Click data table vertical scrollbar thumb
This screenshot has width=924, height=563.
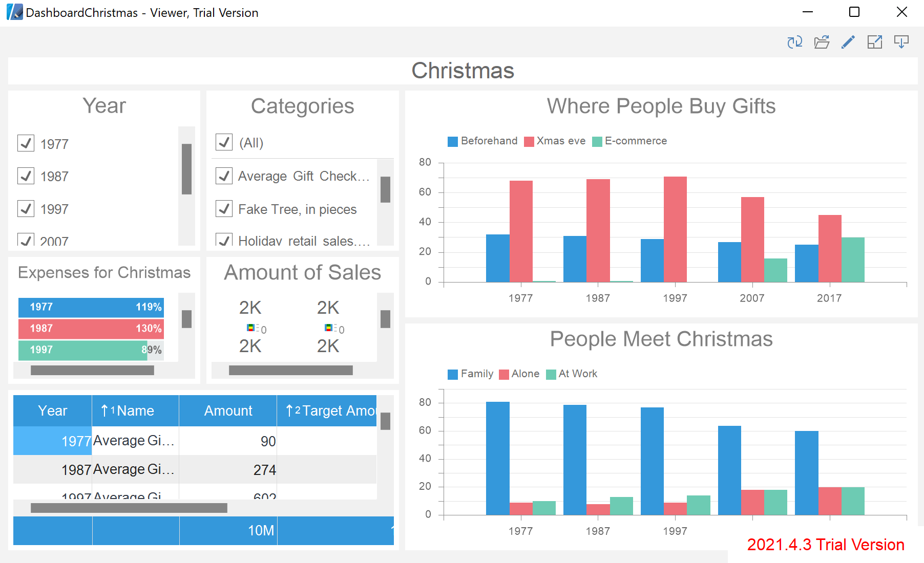pos(385,421)
